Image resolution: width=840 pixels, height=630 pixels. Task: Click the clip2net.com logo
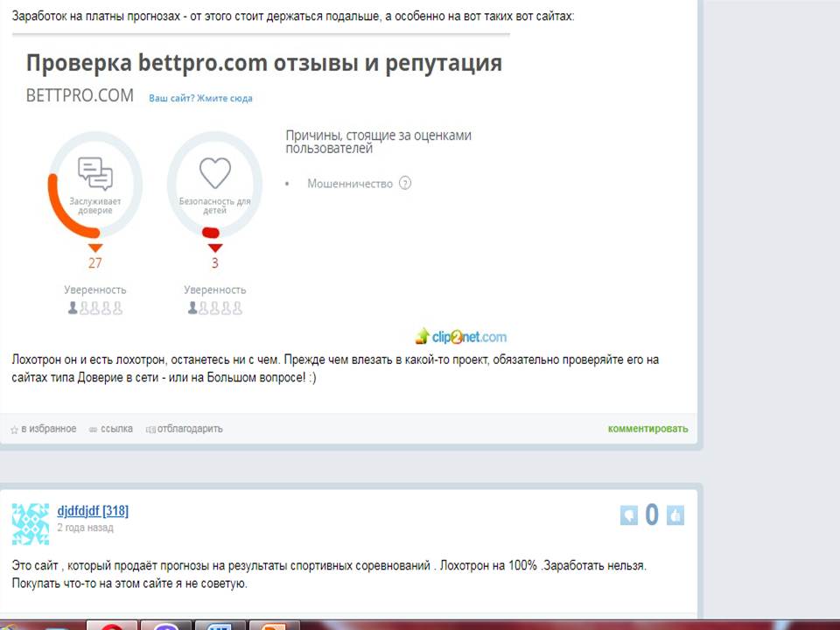pos(460,336)
